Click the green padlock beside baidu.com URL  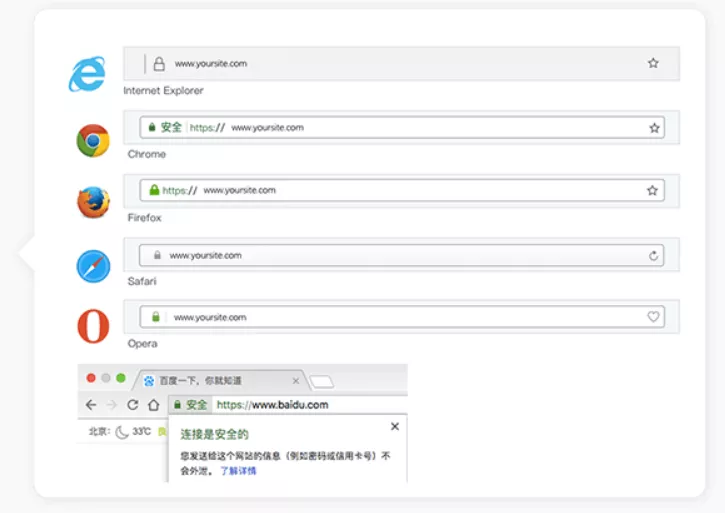177,405
